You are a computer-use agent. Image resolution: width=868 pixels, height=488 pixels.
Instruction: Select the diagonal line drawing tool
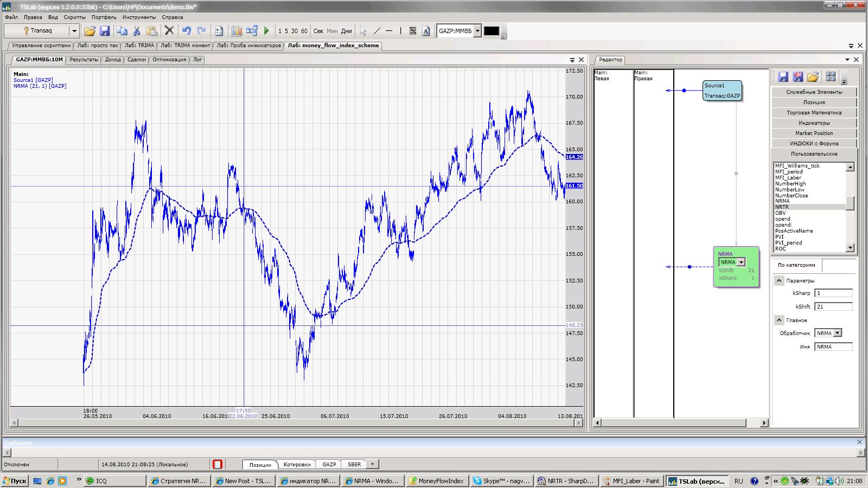click(377, 31)
